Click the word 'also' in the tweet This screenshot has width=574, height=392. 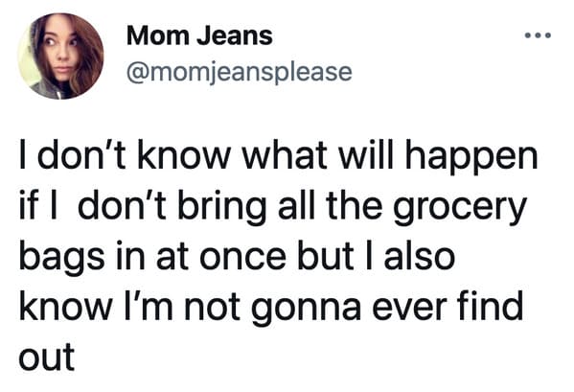tap(420, 256)
